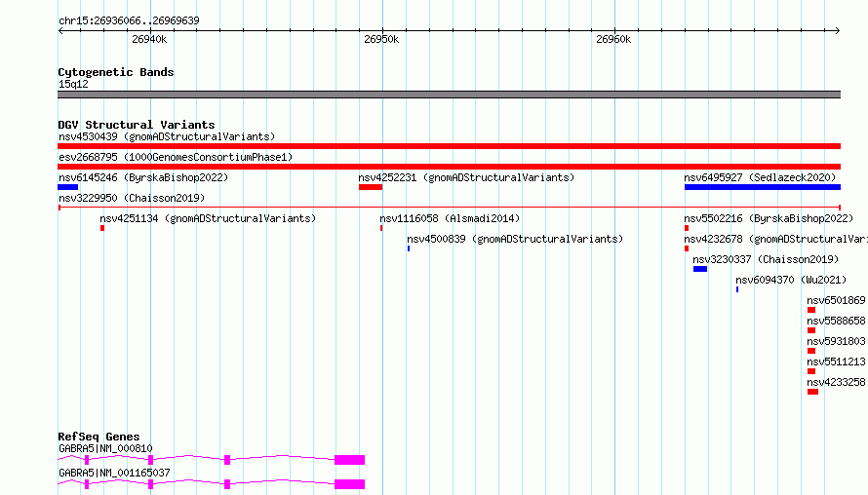The height and width of the screenshot is (495, 868).
Task: Click the red mark under nsv5931803
Action: [x=811, y=351]
